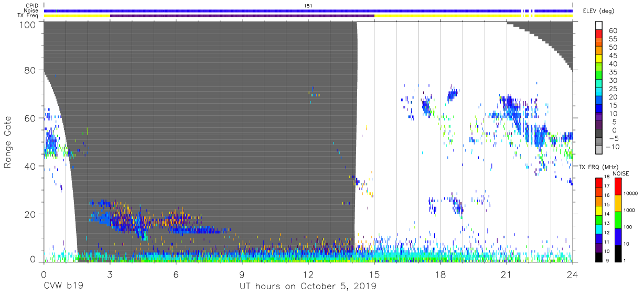The height and width of the screenshot is (297, 644).
Task: Pick the white top segment of elevation colorbar
Action: pyautogui.click(x=600, y=26)
